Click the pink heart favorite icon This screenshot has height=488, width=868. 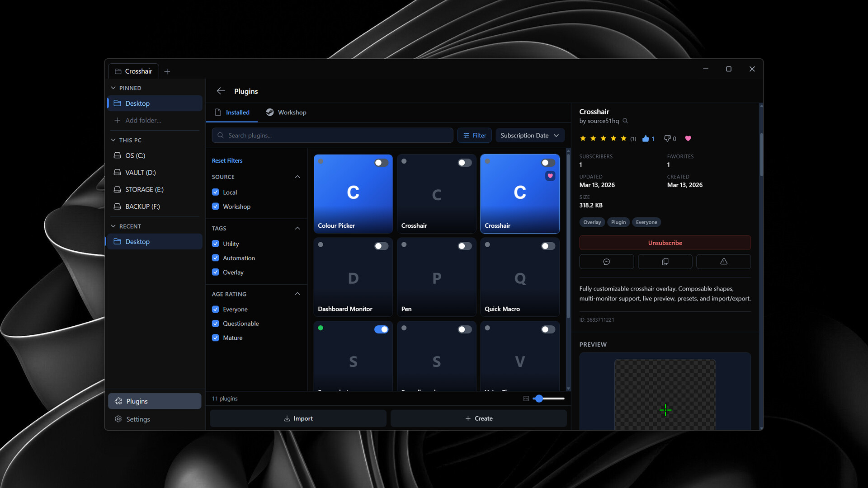click(688, 139)
